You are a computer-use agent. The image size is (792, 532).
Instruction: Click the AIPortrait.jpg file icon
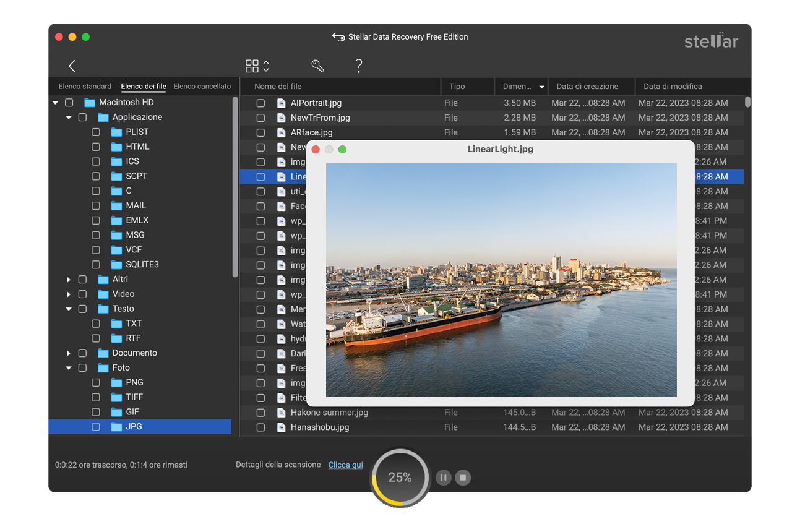[281, 103]
